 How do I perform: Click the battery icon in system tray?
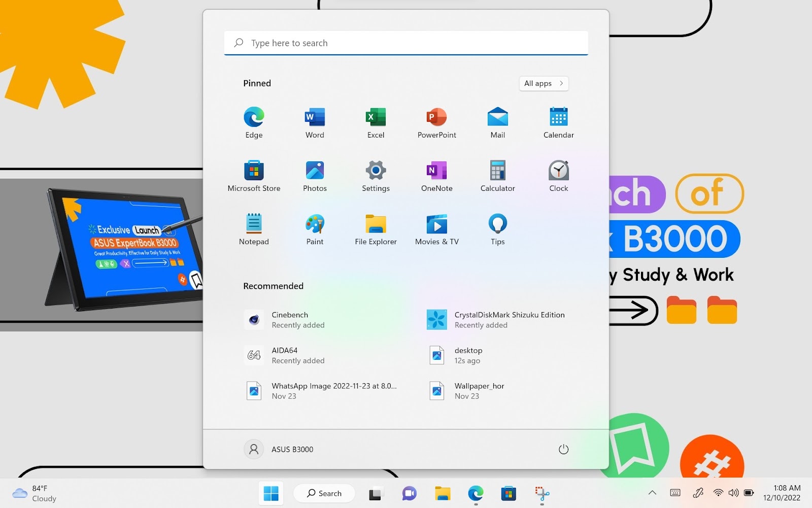tap(749, 493)
